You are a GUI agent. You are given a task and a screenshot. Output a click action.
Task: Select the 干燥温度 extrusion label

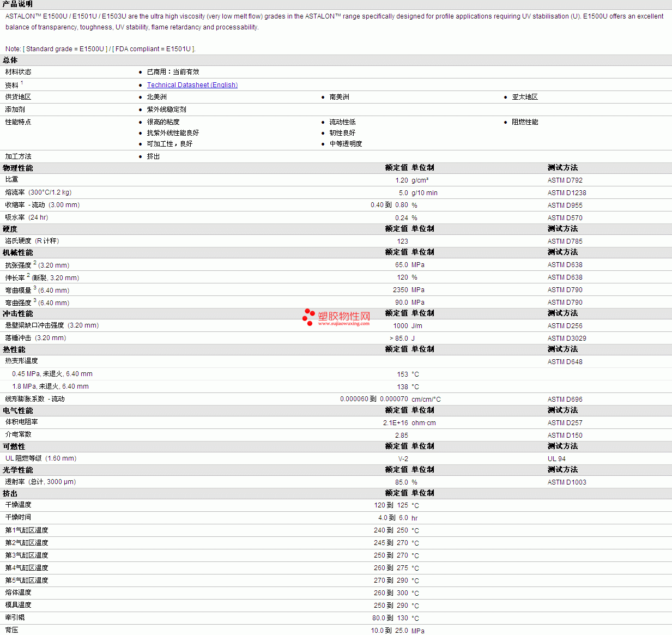tap(19, 505)
